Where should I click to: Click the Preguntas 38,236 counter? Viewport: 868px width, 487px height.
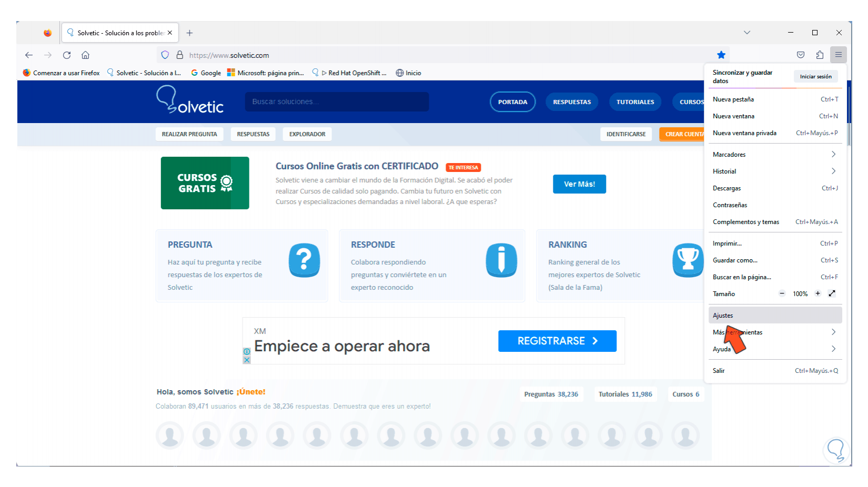click(x=551, y=394)
